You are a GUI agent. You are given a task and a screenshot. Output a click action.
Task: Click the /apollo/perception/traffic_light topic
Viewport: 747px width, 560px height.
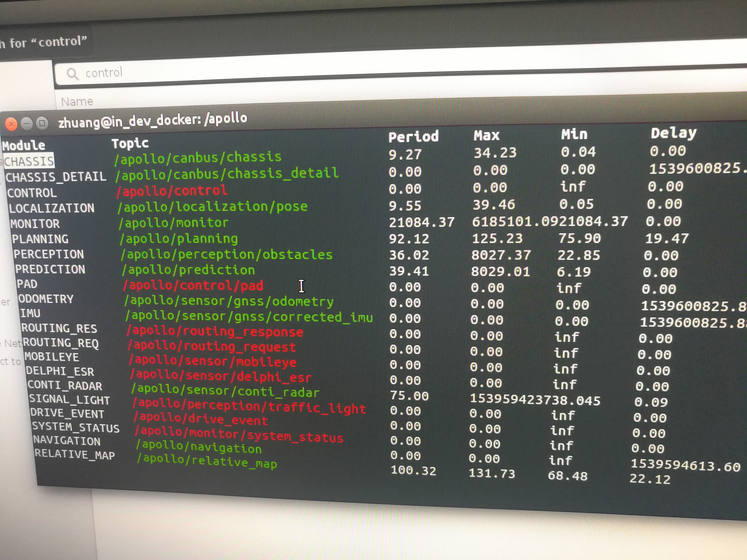249,406
